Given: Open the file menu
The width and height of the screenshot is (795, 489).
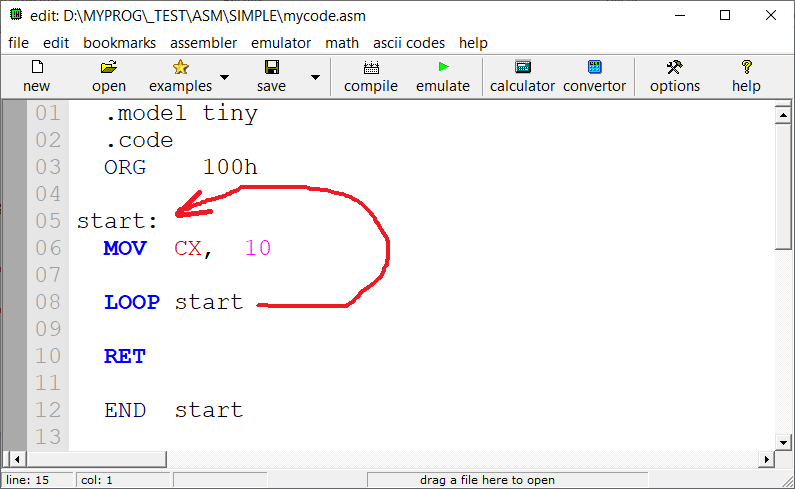Looking at the screenshot, I should pyautogui.click(x=18, y=43).
